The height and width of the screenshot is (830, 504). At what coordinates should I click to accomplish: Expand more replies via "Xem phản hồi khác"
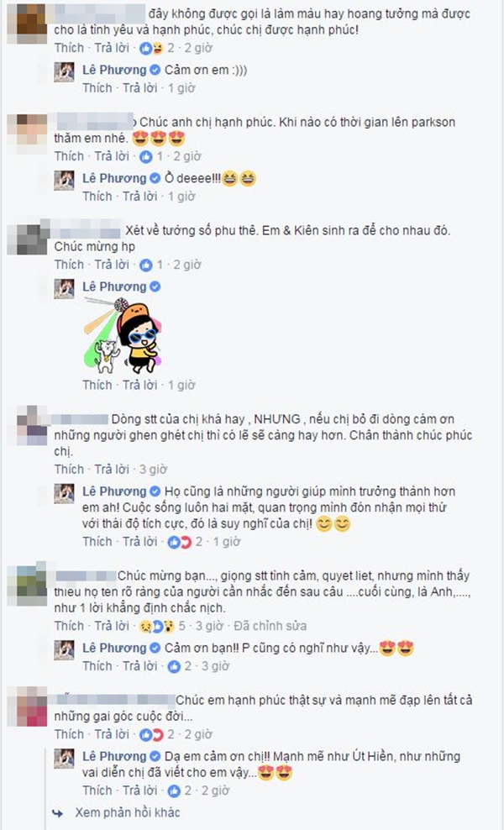tap(128, 812)
